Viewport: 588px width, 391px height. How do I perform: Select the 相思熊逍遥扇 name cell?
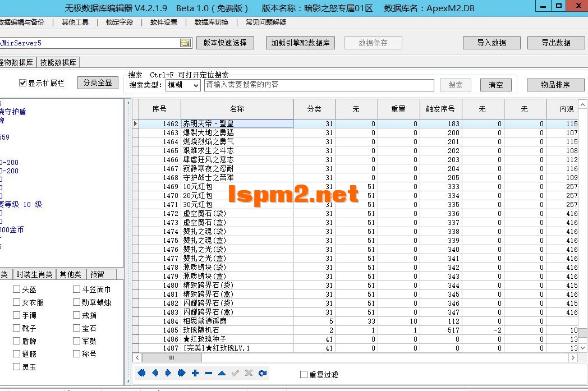pyautogui.click(x=237, y=321)
